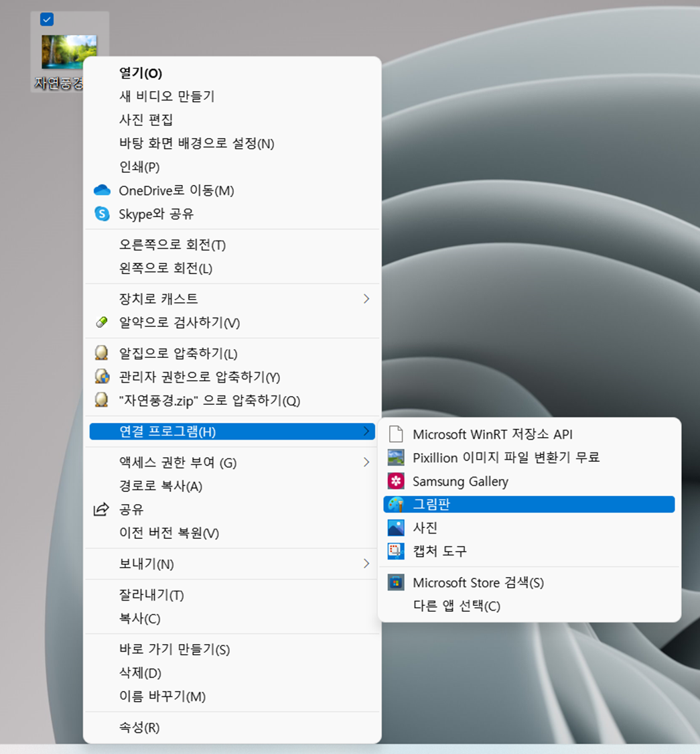Screen dimensions: 700x754
Task: Choose 열기(O) from context menu
Action: point(232,73)
